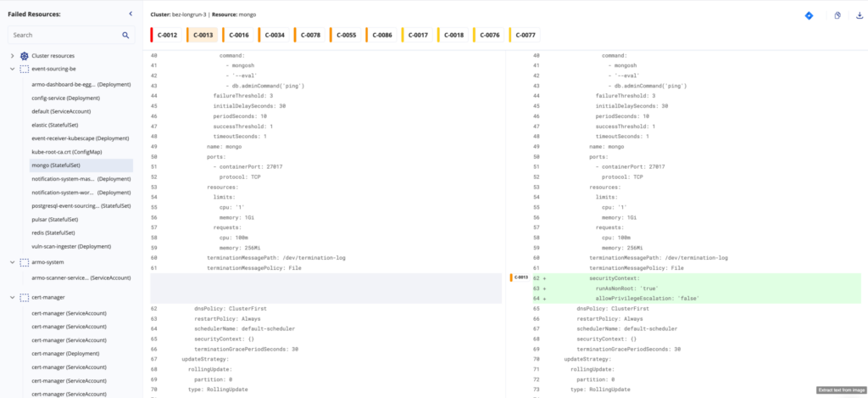The width and height of the screenshot is (868, 398).
Task: Click added line 'securityContext:' in right pane
Action: coord(615,278)
